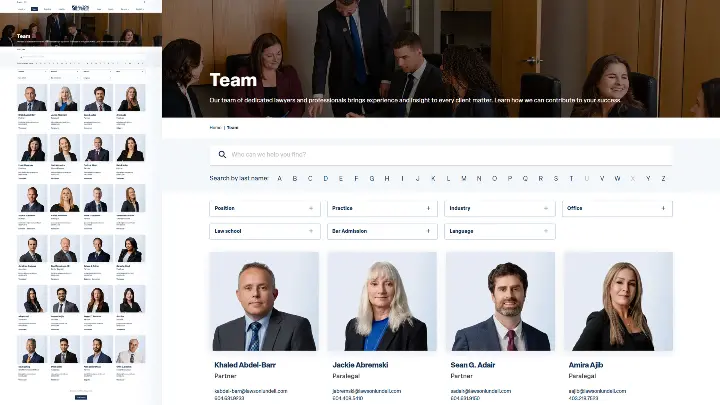
Task: Expand the Industry filter dropdown
Action: point(499,208)
